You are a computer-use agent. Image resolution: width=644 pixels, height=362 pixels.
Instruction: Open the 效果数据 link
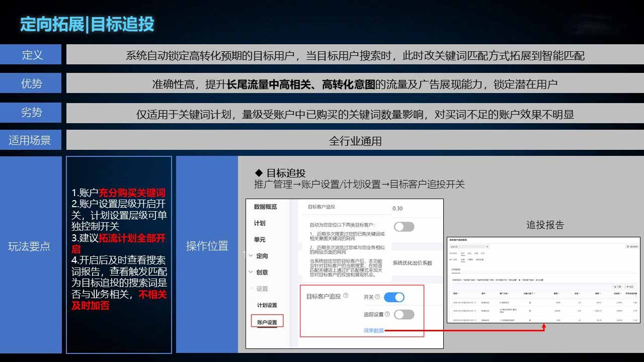[374, 330]
